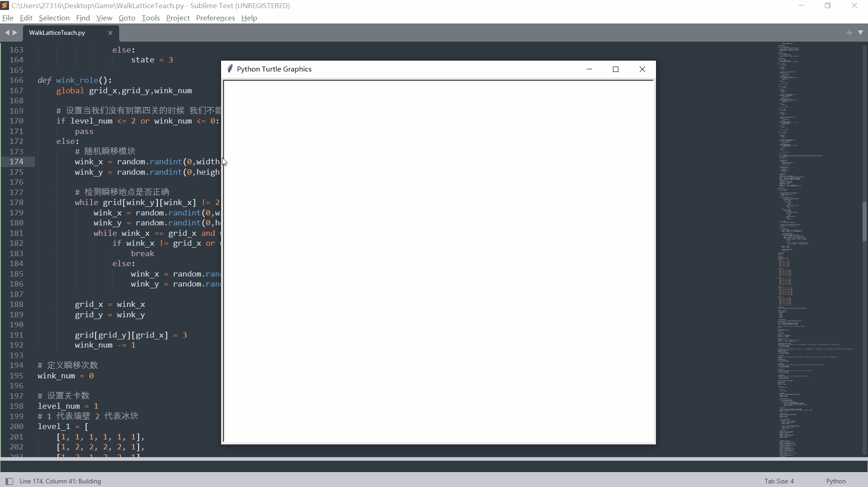This screenshot has height=487, width=868.
Task: Go to next tab with right arrow
Action: tap(15, 33)
